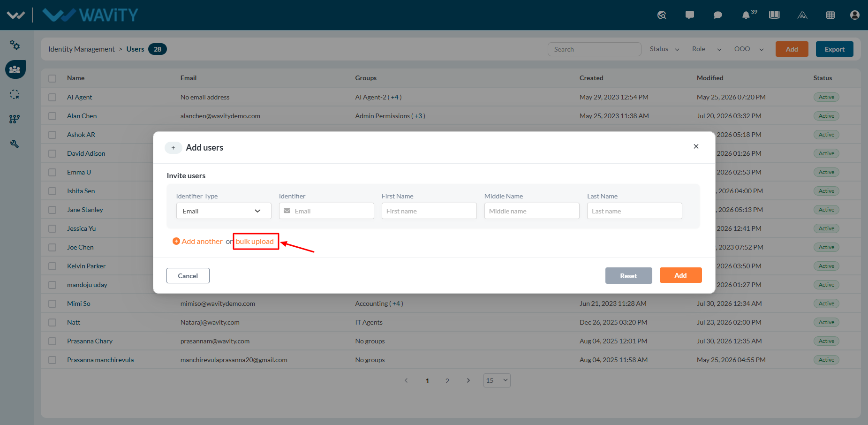Check the Alan Chen row checkbox

53,116
